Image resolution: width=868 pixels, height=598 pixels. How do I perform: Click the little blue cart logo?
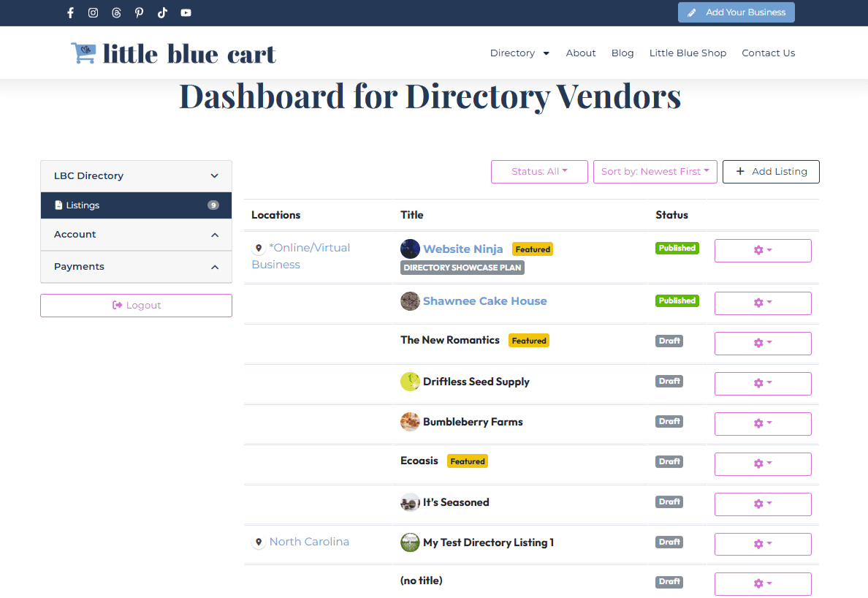(173, 53)
